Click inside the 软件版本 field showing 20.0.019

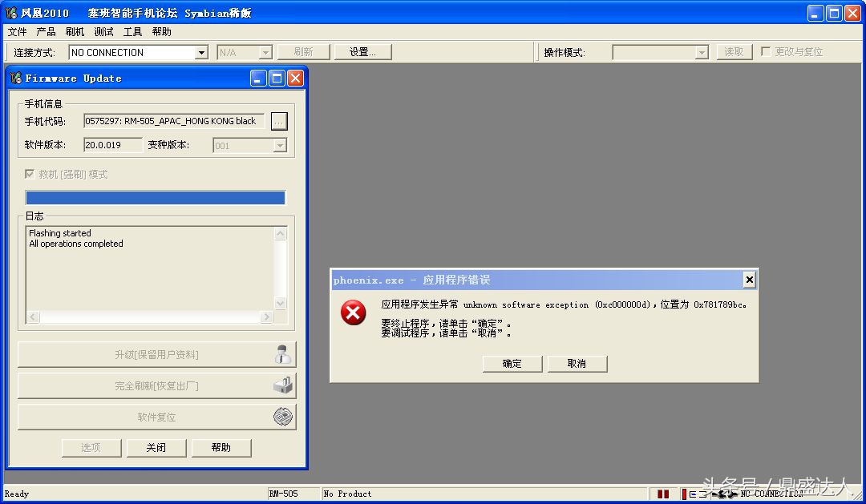coord(111,145)
